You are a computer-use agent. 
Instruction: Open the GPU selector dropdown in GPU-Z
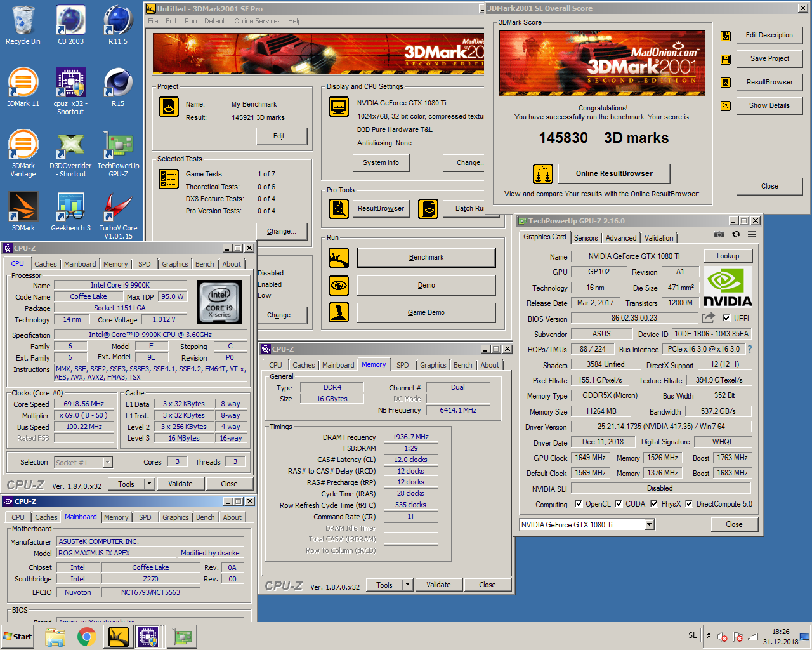click(649, 524)
